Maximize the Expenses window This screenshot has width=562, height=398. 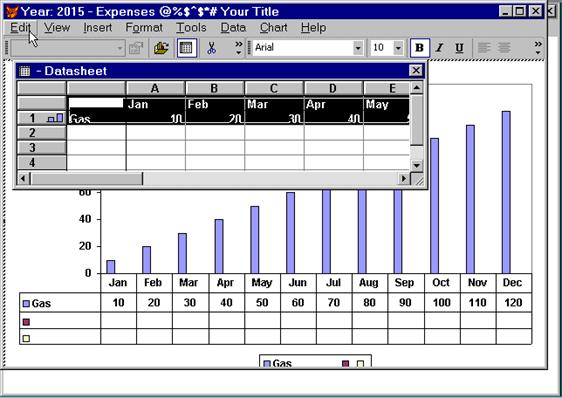520,11
